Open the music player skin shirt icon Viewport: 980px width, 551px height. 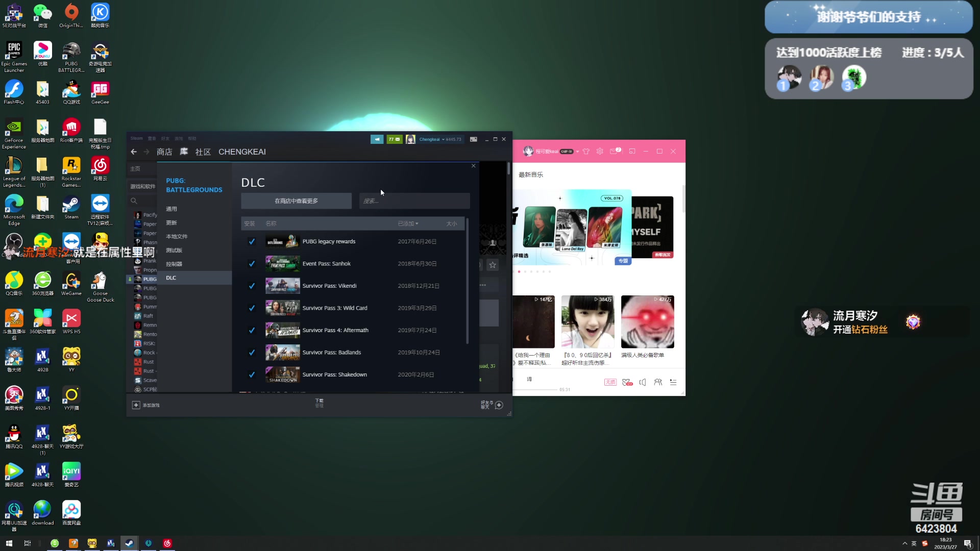pos(586,152)
